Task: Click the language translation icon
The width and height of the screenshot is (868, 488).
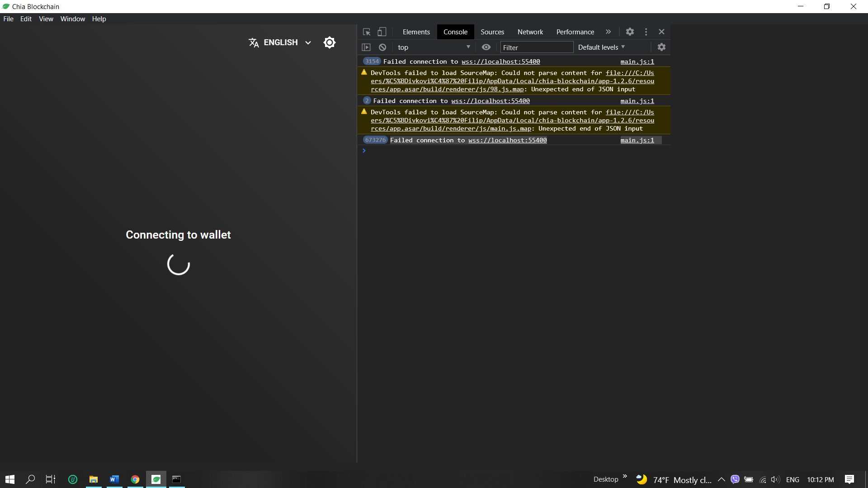Action: click(254, 42)
